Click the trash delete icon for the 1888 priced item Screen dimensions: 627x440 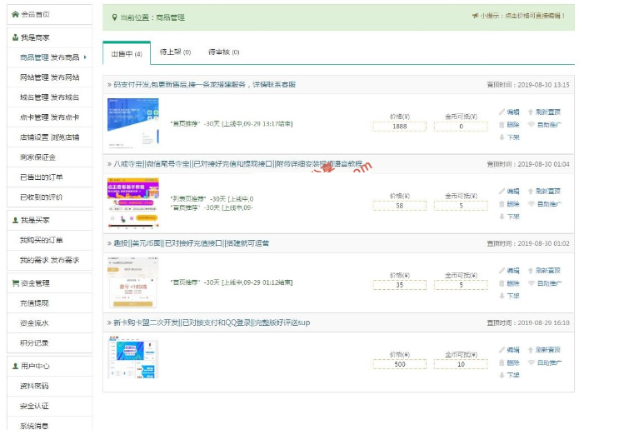pyautogui.click(x=502, y=124)
